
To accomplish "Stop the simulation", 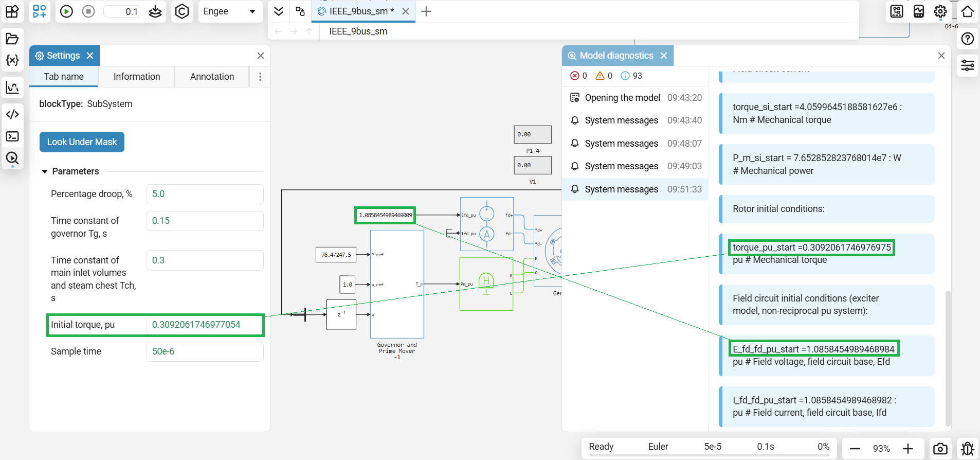I will [x=88, y=11].
